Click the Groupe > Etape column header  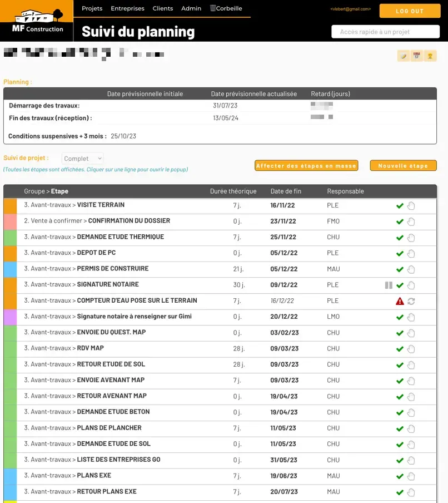point(46,191)
